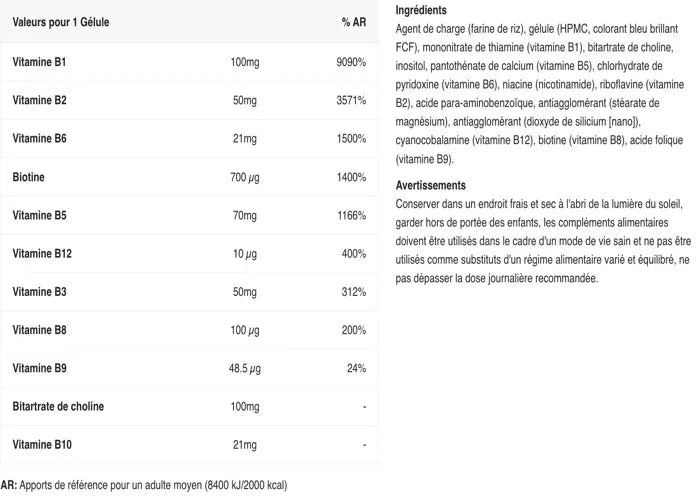
Task: Click the Vitamine B3 row label
Action: pos(39,292)
